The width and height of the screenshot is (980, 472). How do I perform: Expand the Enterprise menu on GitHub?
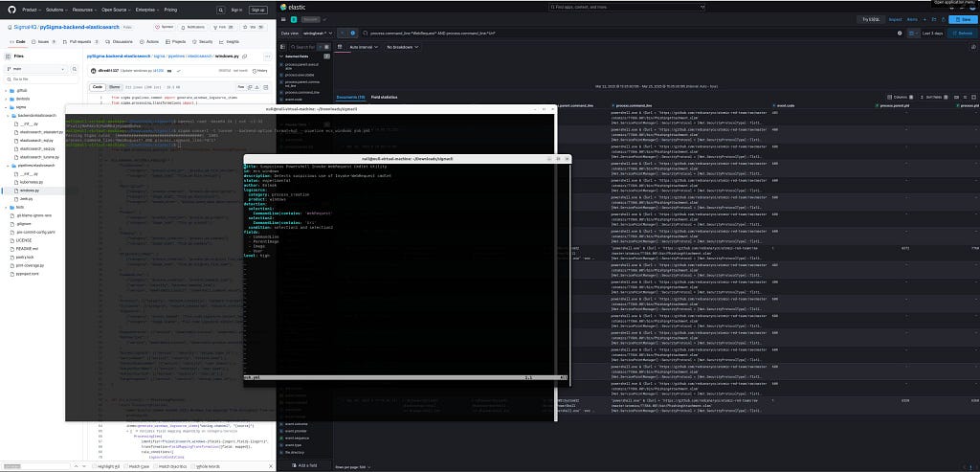[146, 10]
